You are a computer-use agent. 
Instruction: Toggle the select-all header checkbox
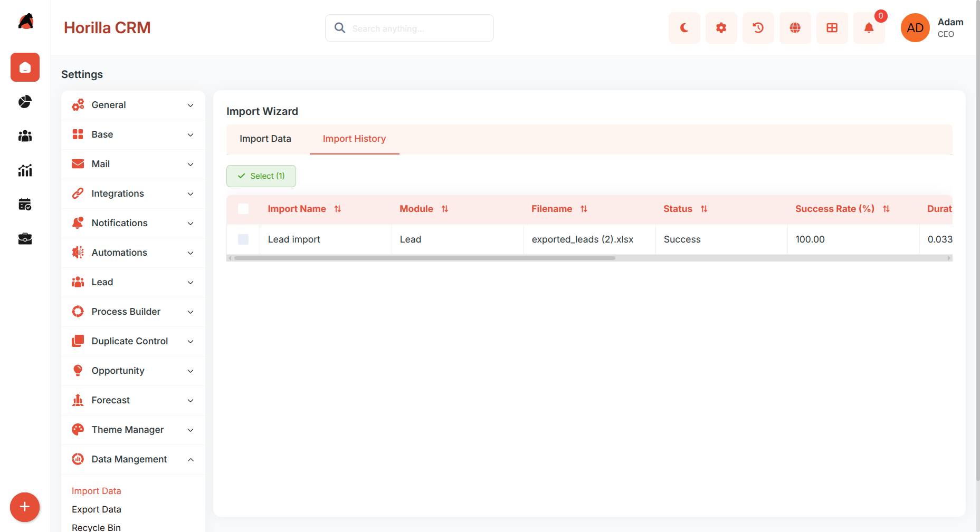243,209
